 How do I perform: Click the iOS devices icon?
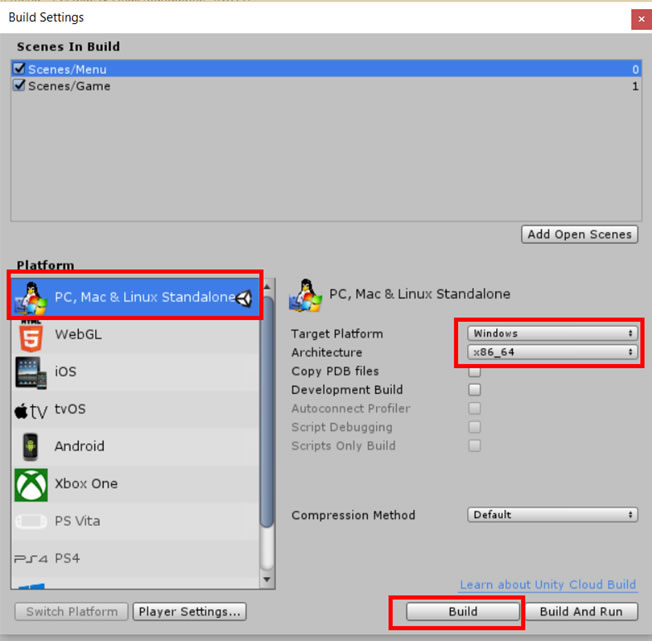(x=31, y=372)
